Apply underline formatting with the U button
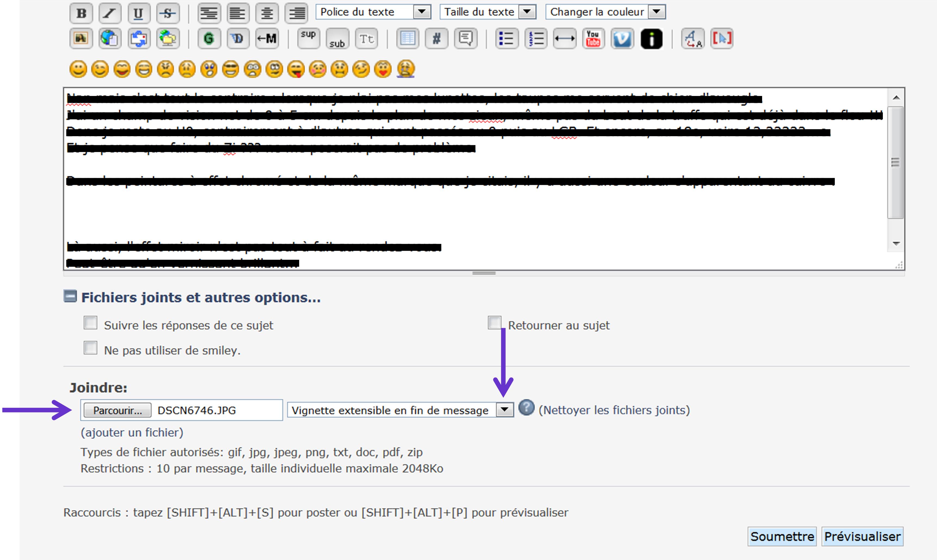937x560 pixels. point(138,13)
